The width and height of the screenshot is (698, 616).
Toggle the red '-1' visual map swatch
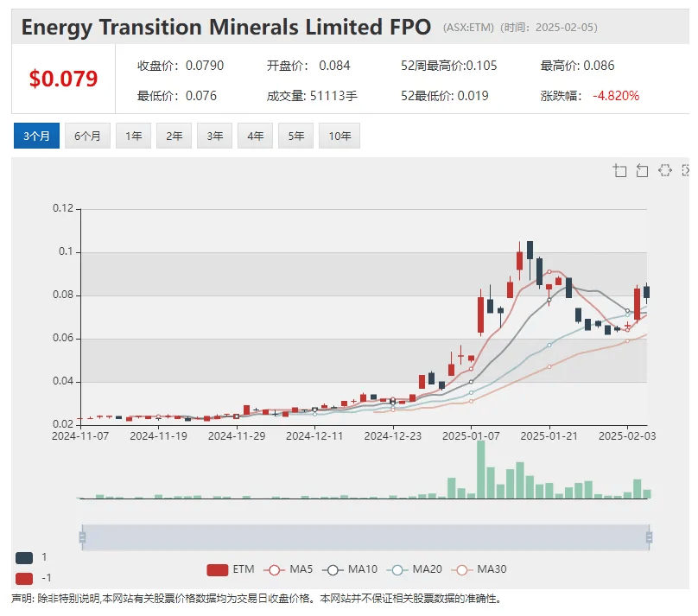coord(24,579)
